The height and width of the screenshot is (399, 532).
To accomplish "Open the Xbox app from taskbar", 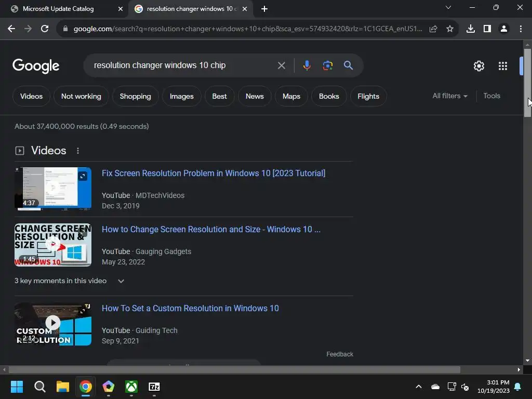I will [131, 387].
